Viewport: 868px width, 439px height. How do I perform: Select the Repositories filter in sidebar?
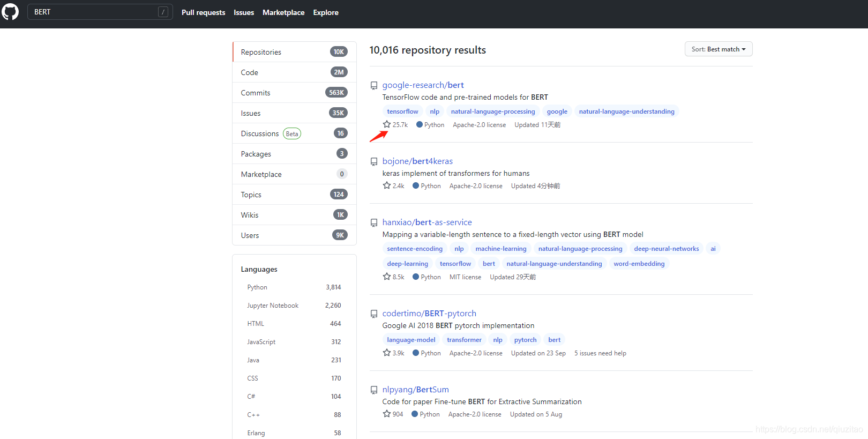(294, 52)
